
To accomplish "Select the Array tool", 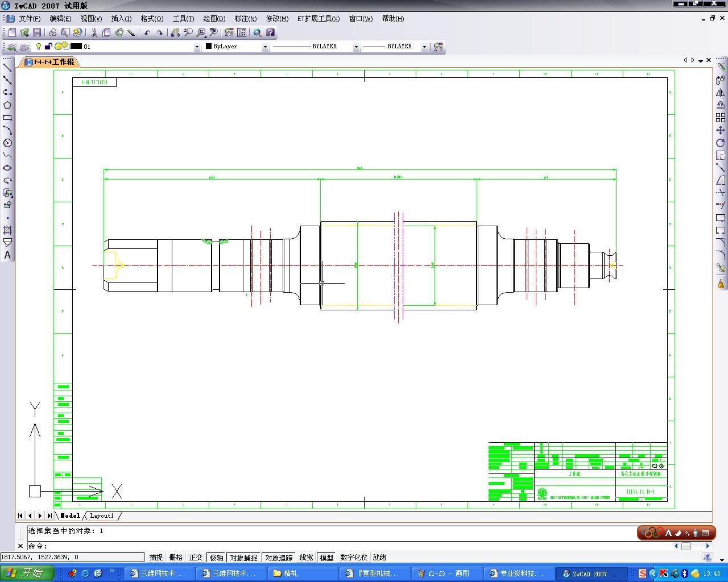I will coord(721,118).
